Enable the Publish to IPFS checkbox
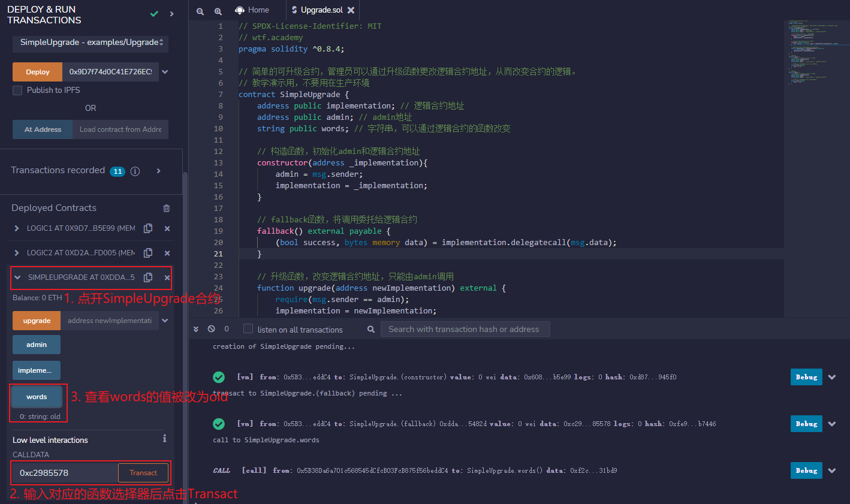 17,90
